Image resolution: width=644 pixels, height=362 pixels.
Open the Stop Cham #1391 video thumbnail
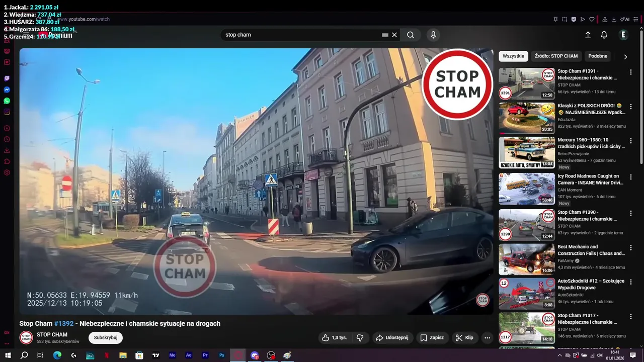tap(527, 84)
